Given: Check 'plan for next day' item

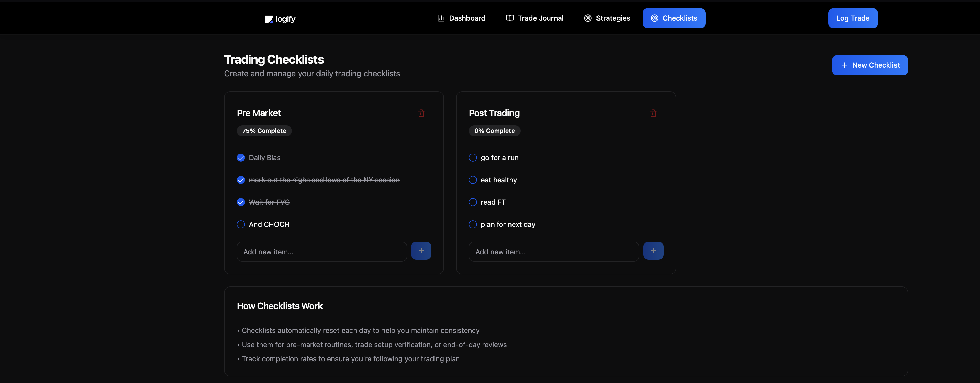Looking at the screenshot, I should [473, 225].
